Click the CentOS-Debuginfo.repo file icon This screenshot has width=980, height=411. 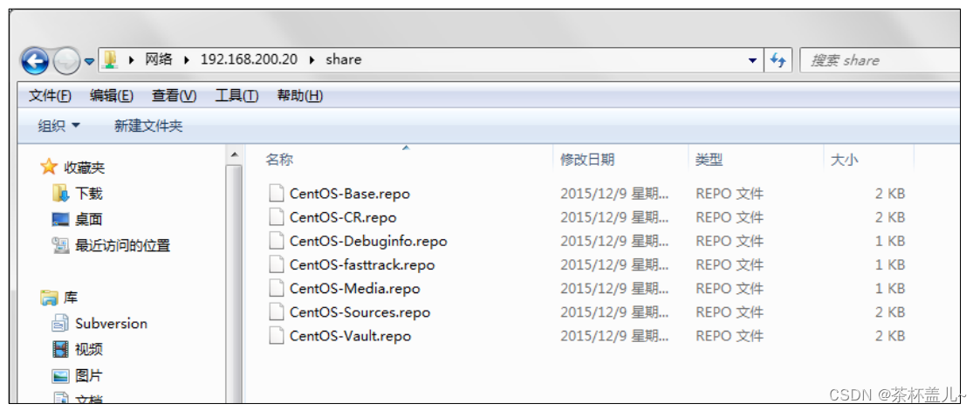click(x=277, y=241)
